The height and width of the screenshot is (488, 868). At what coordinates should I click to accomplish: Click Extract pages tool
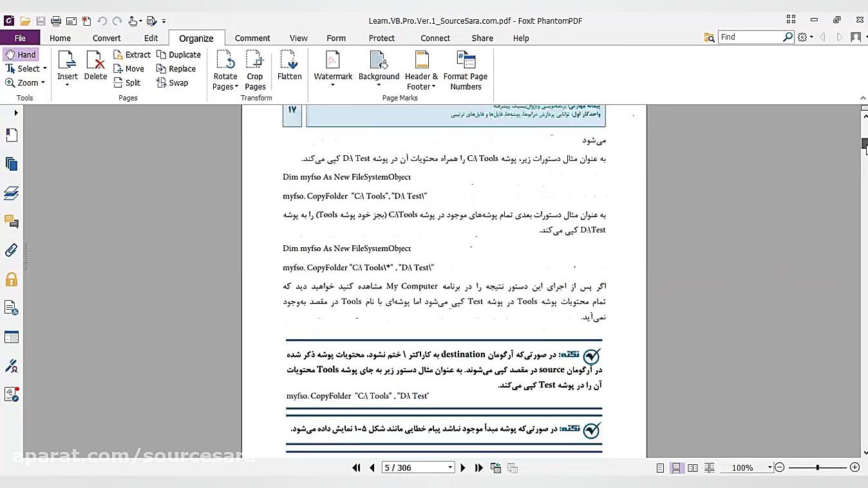[x=132, y=55]
